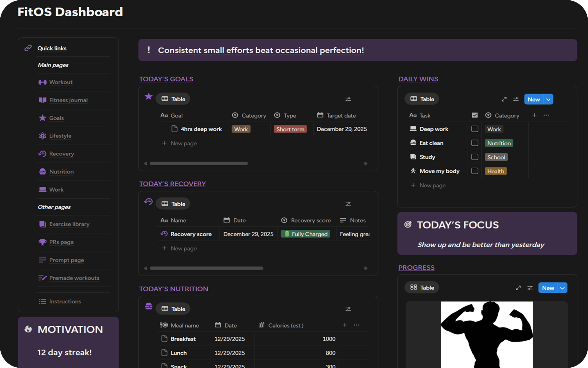The width and height of the screenshot is (588, 368).
Task: Open the Fitness journal link
Action: 68,100
